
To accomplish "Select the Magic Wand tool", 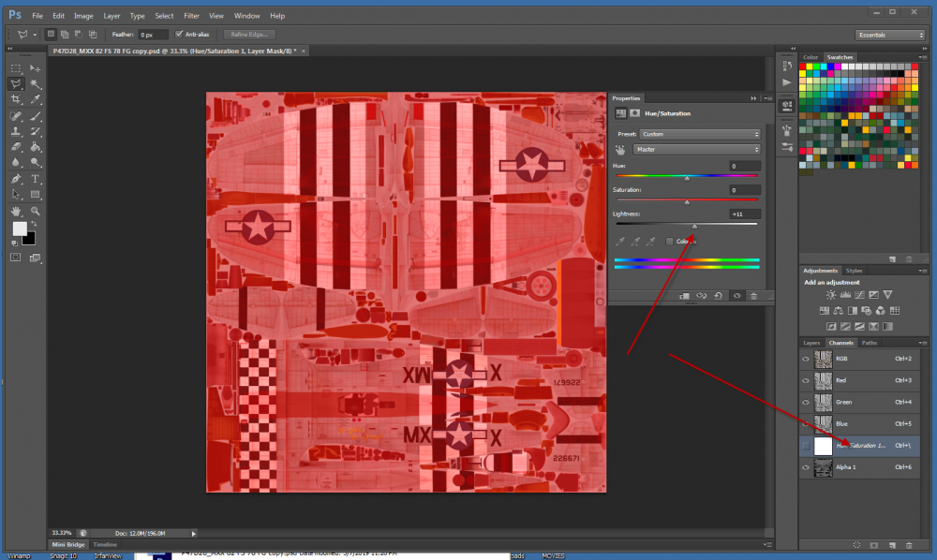I will click(36, 83).
